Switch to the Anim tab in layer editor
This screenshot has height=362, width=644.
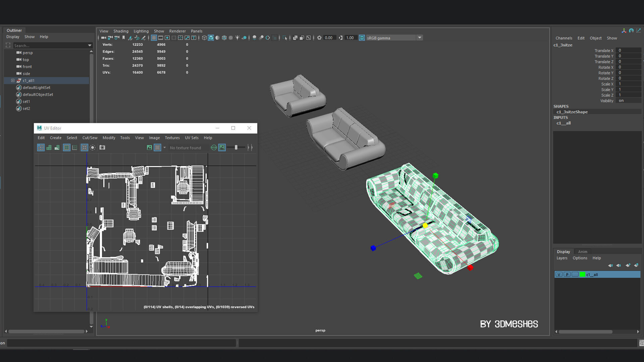583,252
